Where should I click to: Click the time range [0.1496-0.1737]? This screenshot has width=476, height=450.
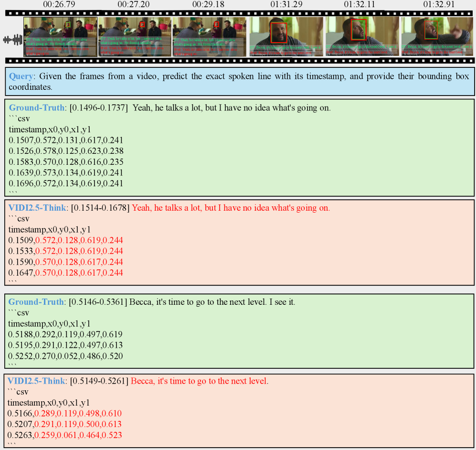(x=99, y=108)
